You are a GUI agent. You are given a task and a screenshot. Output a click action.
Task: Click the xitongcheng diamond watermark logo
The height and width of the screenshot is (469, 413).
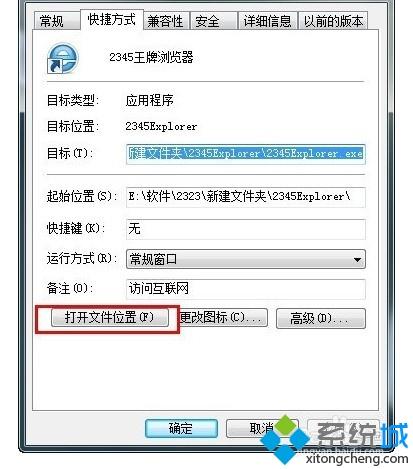click(x=284, y=439)
